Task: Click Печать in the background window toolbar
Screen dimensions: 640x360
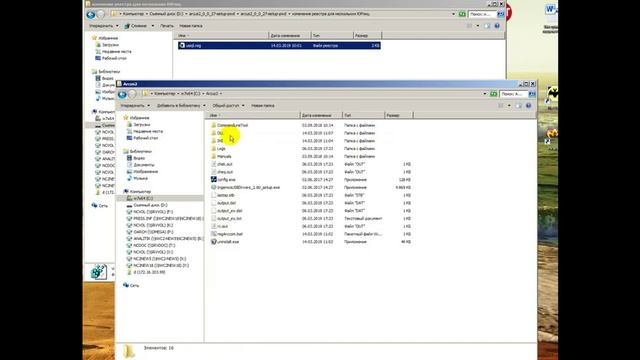Action: (167, 26)
